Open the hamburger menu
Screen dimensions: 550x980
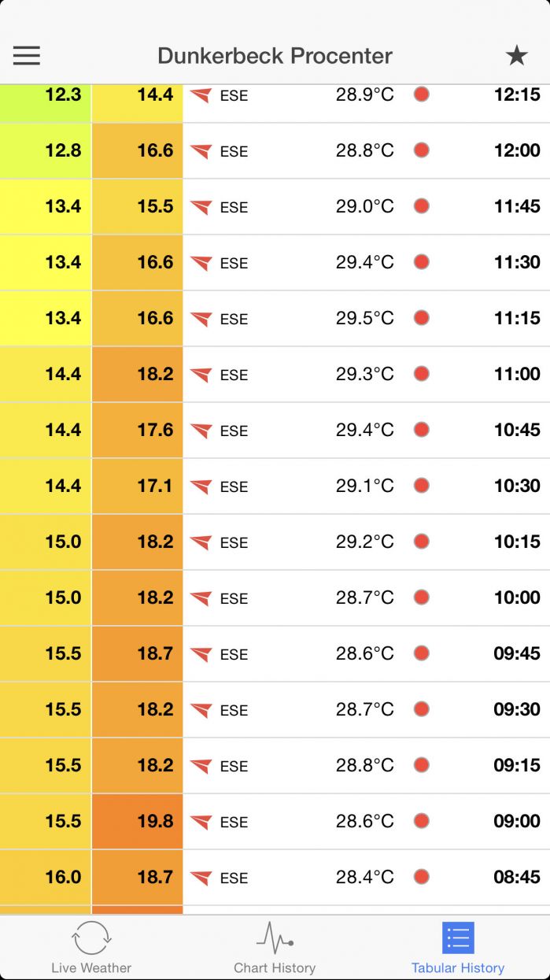27,55
